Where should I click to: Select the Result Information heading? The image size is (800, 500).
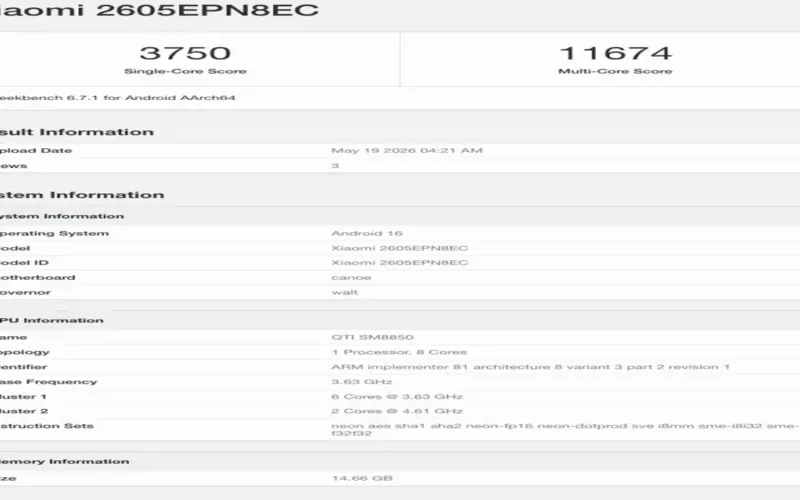77,132
